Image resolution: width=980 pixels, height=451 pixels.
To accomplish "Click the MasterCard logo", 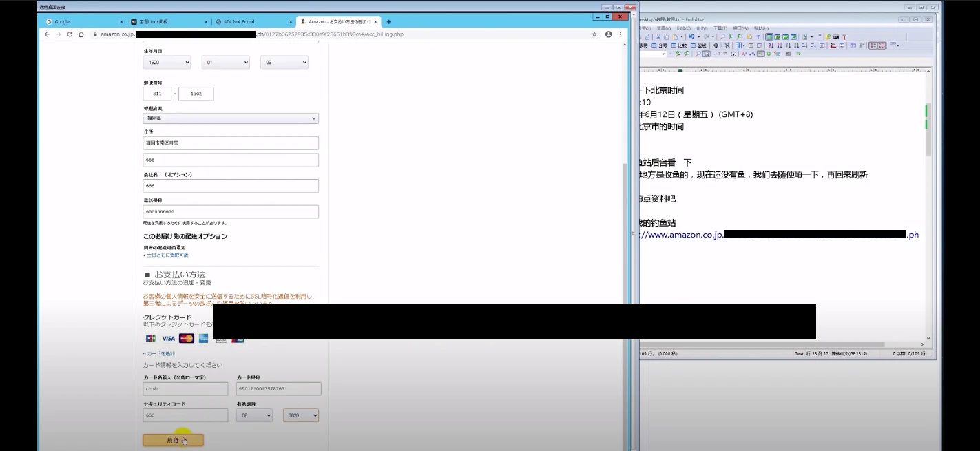I will [186, 338].
